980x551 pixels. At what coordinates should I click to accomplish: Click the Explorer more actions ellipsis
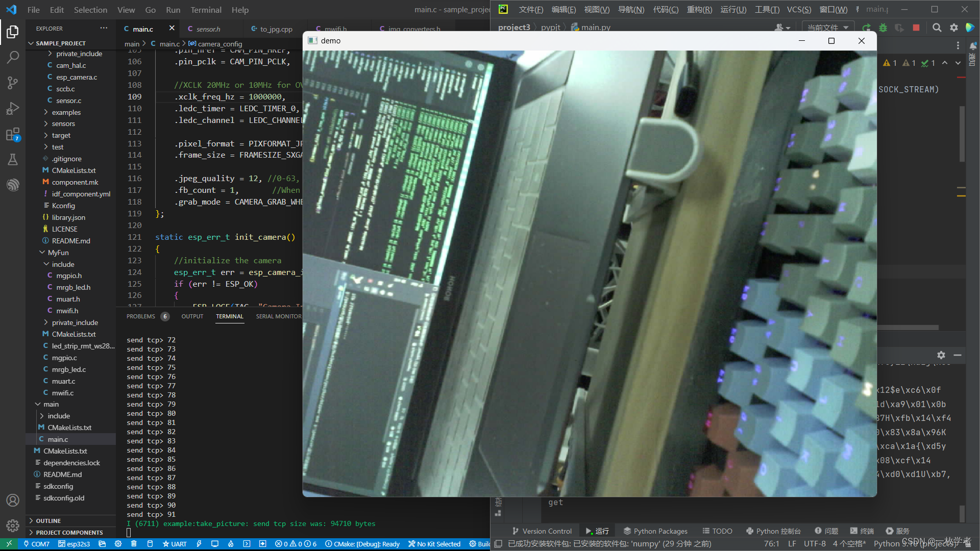click(x=104, y=28)
